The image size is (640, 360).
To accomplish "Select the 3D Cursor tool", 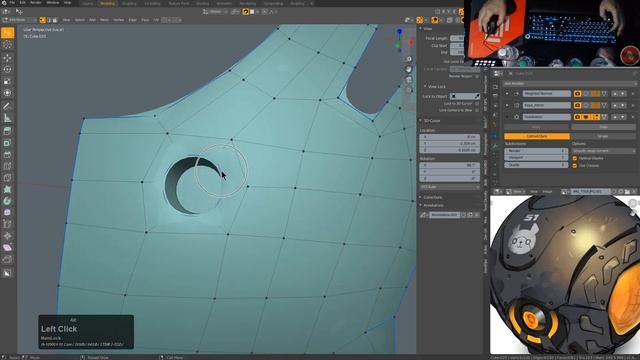I will point(7,45).
